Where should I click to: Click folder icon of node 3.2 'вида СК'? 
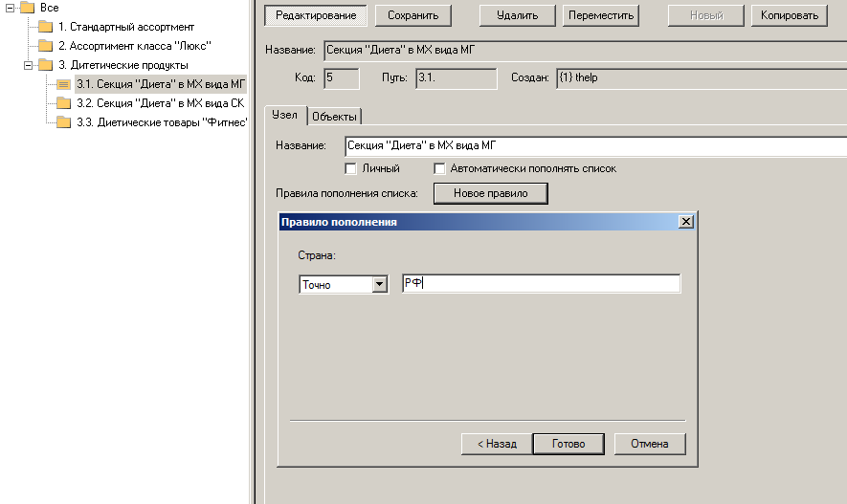(64, 103)
